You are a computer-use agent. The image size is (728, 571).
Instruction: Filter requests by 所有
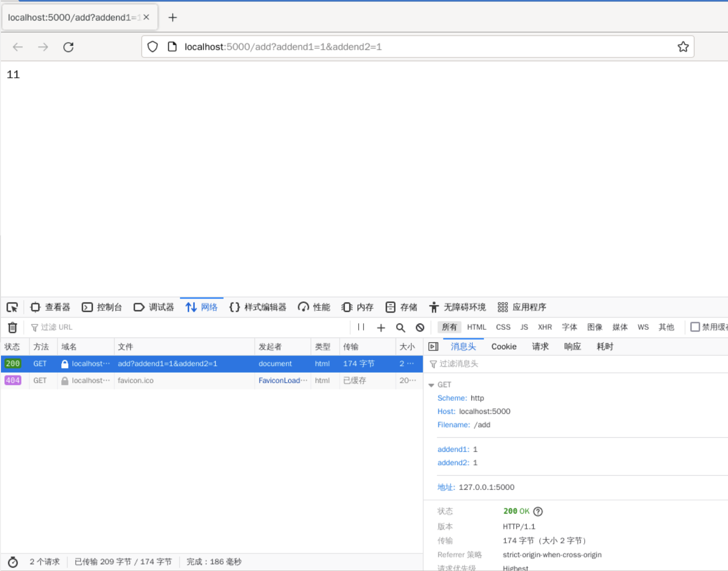coord(450,327)
